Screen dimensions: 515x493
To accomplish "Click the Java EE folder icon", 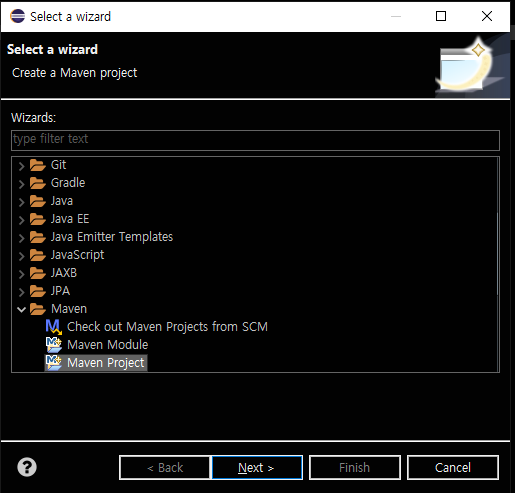I will point(38,219).
